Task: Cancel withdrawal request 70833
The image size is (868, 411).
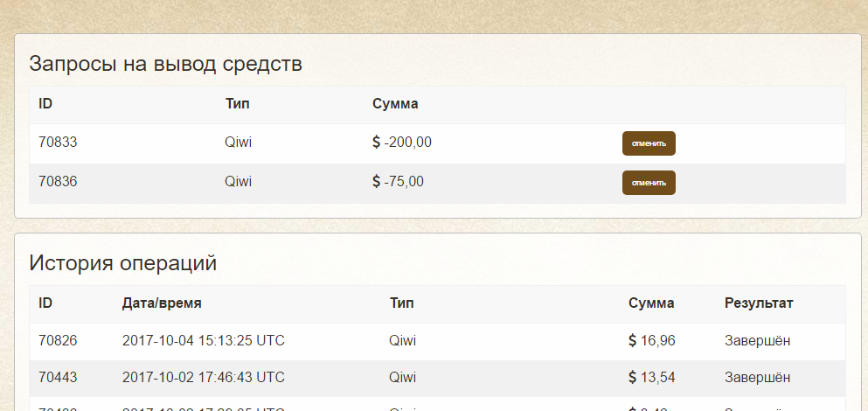Action: (649, 143)
